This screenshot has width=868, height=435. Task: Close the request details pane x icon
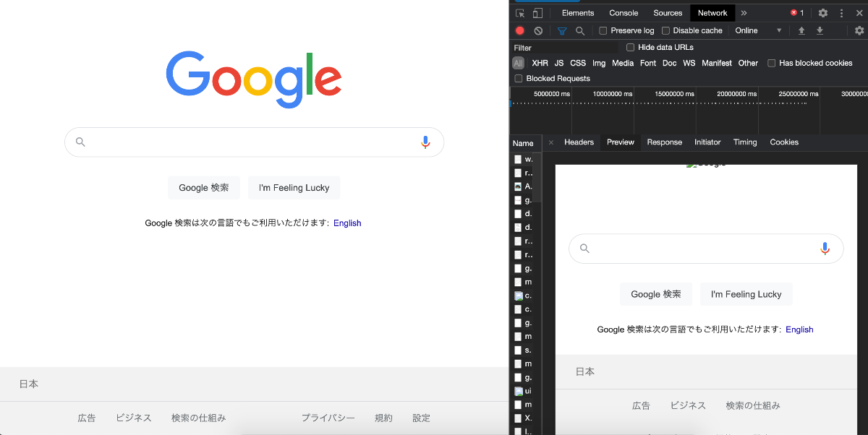[550, 142]
